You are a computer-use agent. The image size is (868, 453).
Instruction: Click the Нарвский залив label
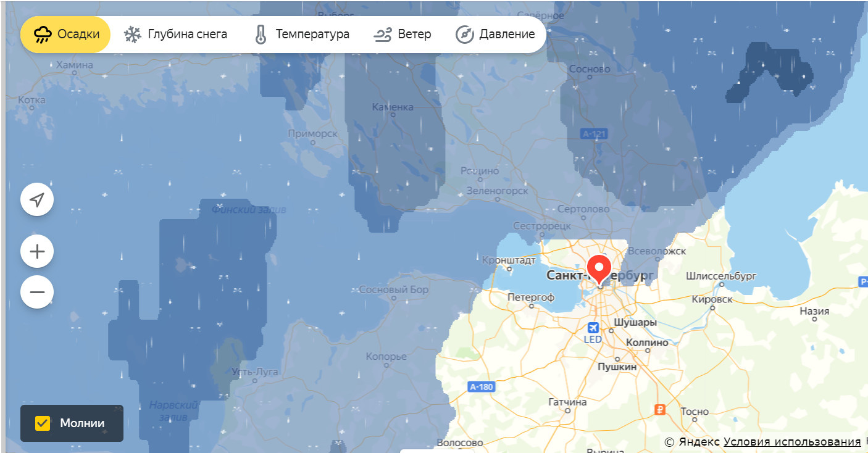pyautogui.click(x=173, y=410)
